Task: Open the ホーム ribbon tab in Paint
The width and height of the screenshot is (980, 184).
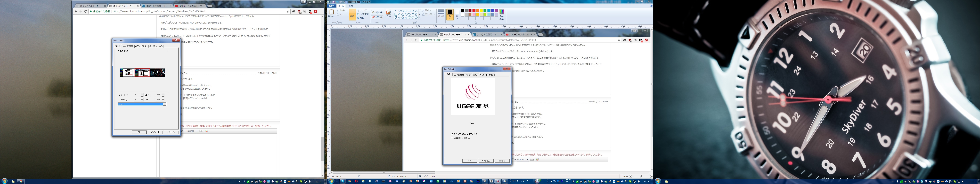Action: click(x=341, y=6)
